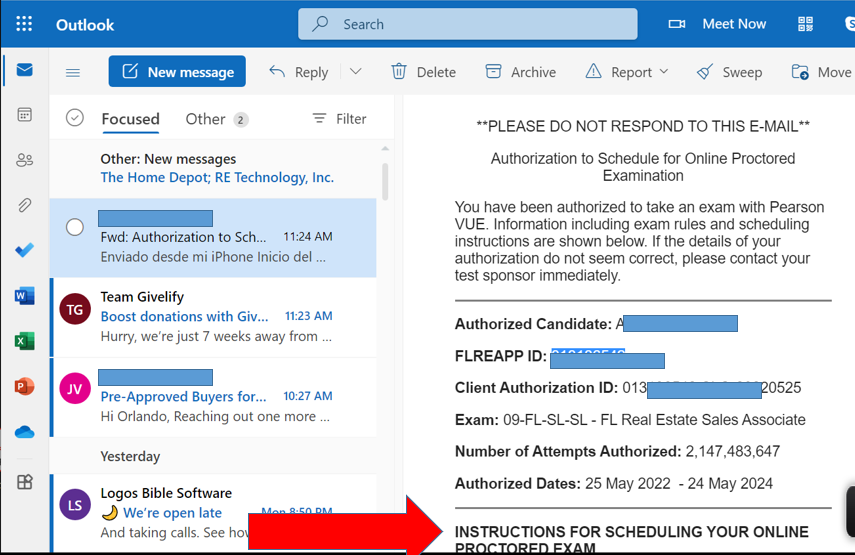
Task: Click Authorized Dates value in email
Action: click(x=678, y=484)
